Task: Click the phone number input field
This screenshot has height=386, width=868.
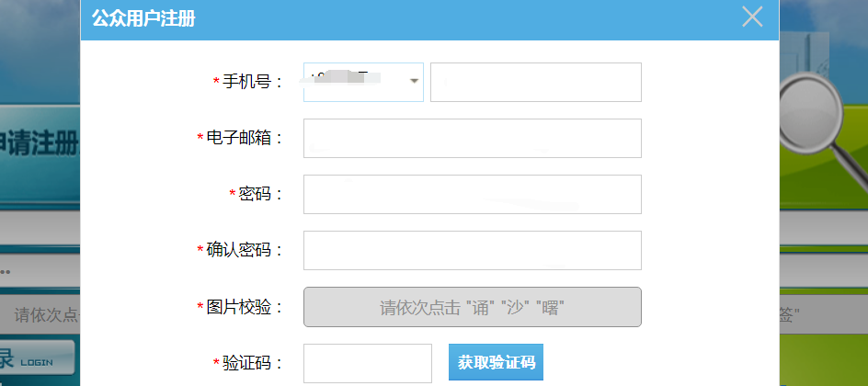Action: (535, 82)
